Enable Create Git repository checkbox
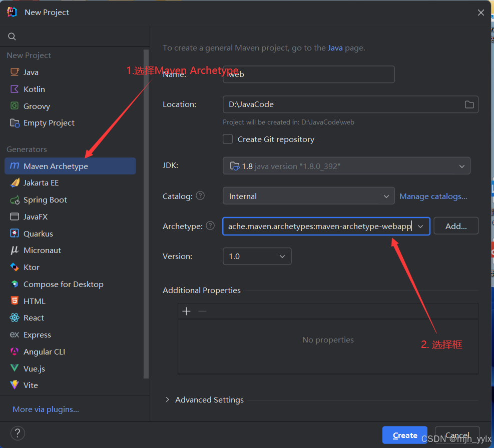The height and width of the screenshot is (448, 494). click(x=228, y=139)
